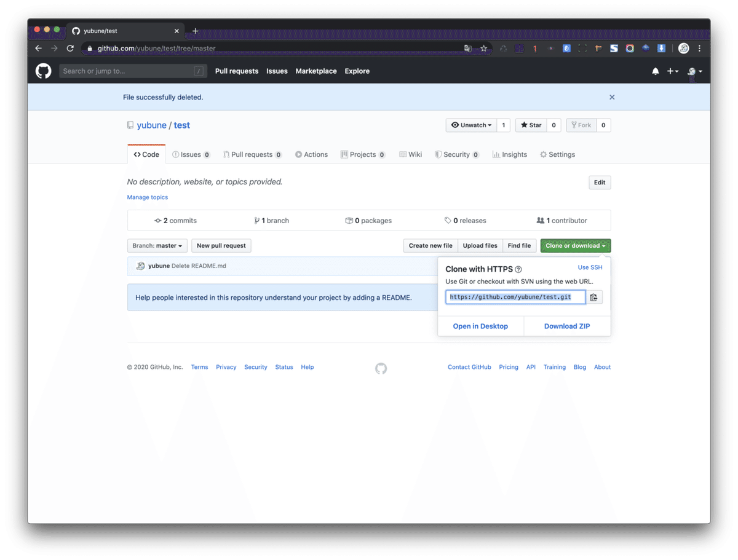Click Explore in the top navigation

pyautogui.click(x=357, y=71)
